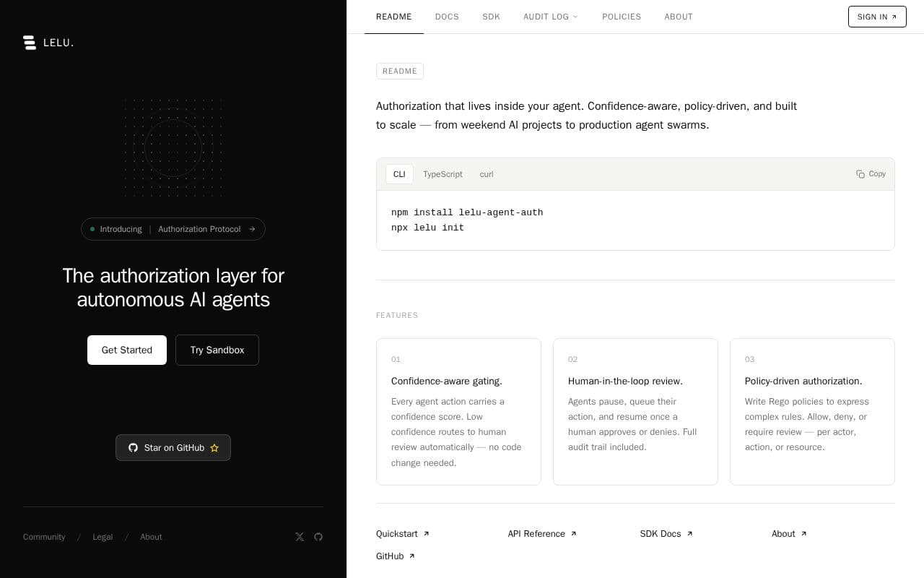Click the LELU logo icon
924x578 pixels.
[x=30, y=43]
